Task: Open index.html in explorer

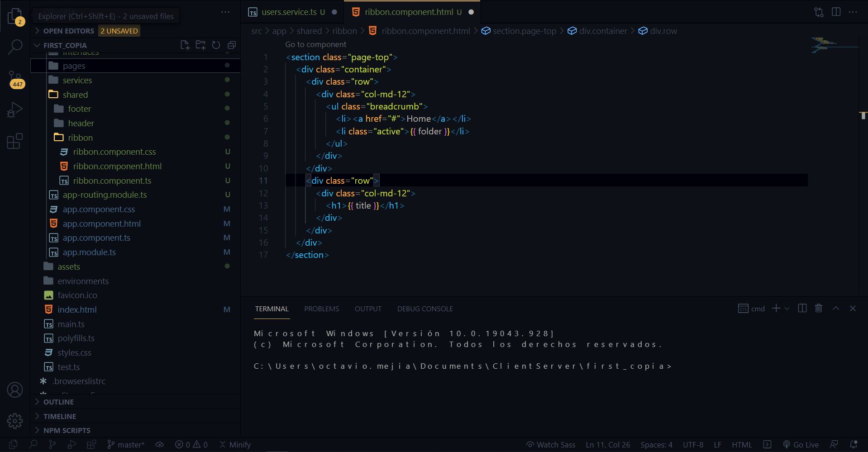Action: pyautogui.click(x=135, y=309)
